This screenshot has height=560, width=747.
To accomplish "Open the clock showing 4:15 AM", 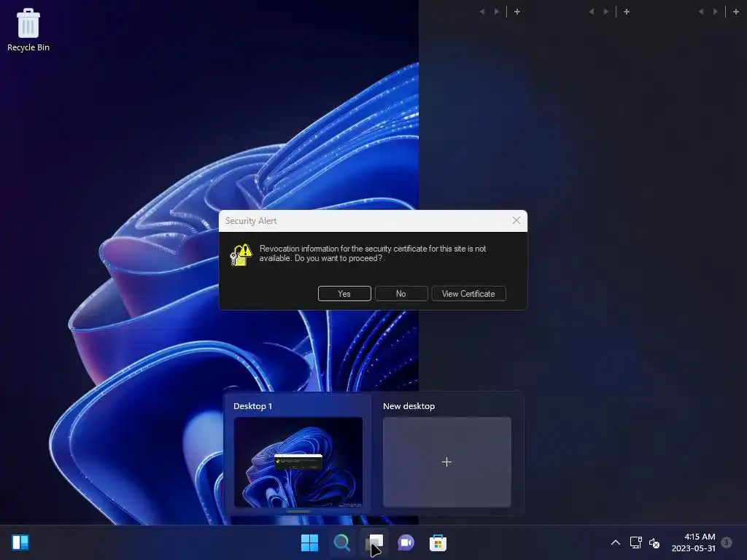I will (x=694, y=542).
